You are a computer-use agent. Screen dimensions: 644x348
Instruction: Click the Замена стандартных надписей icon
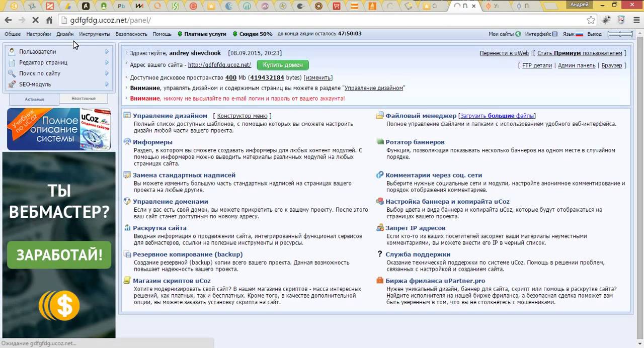click(127, 175)
